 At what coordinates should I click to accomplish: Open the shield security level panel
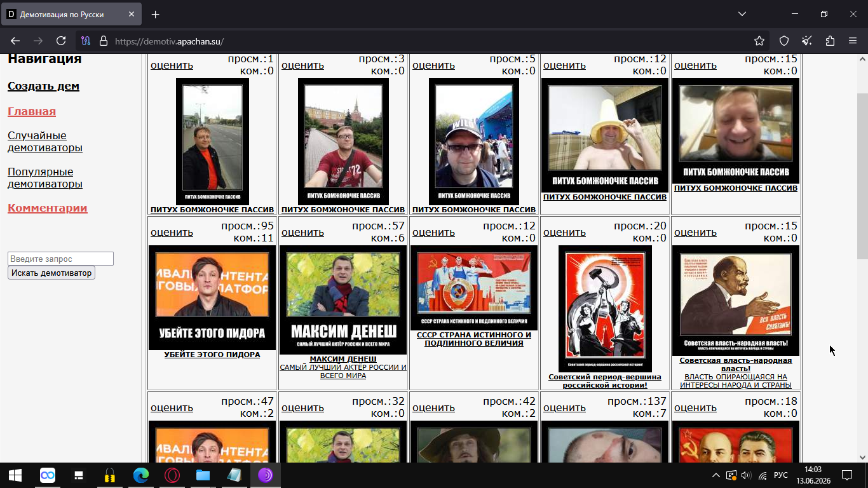[784, 41]
